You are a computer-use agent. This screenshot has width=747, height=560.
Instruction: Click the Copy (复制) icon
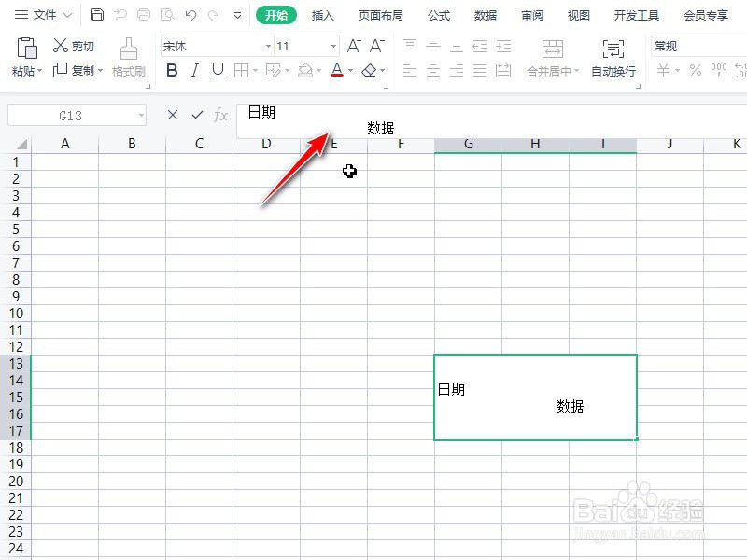click(x=73, y=70)
